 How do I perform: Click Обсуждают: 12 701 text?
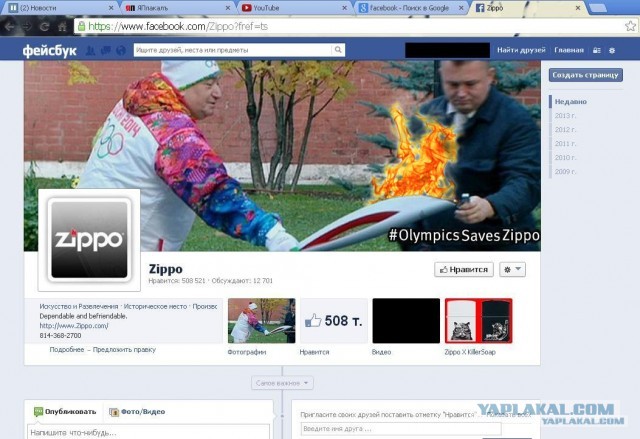[242, 281]
